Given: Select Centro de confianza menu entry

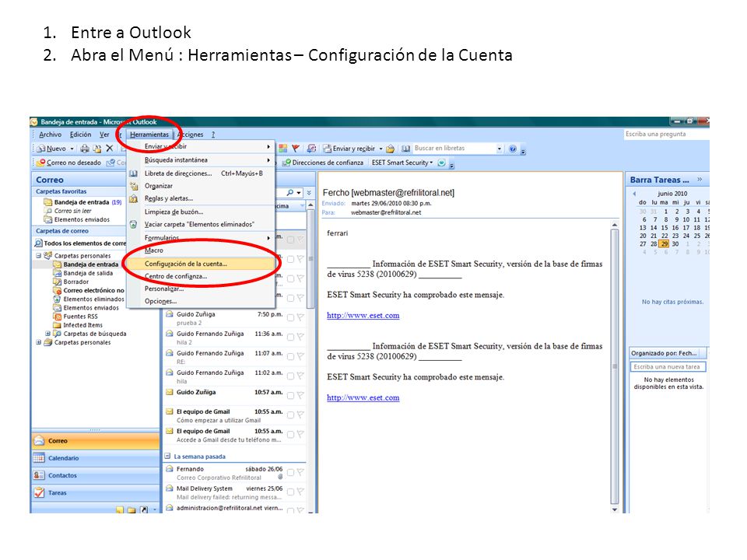Looking at the screenshot, I should 201,276.
